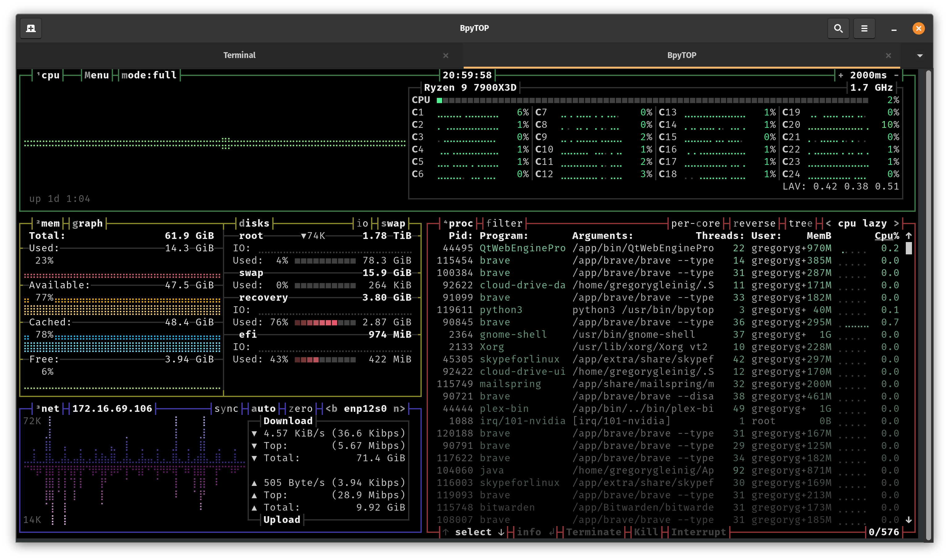
Task: Switch to next sorting column with right chevron
Action: click(x=896, y=224)
